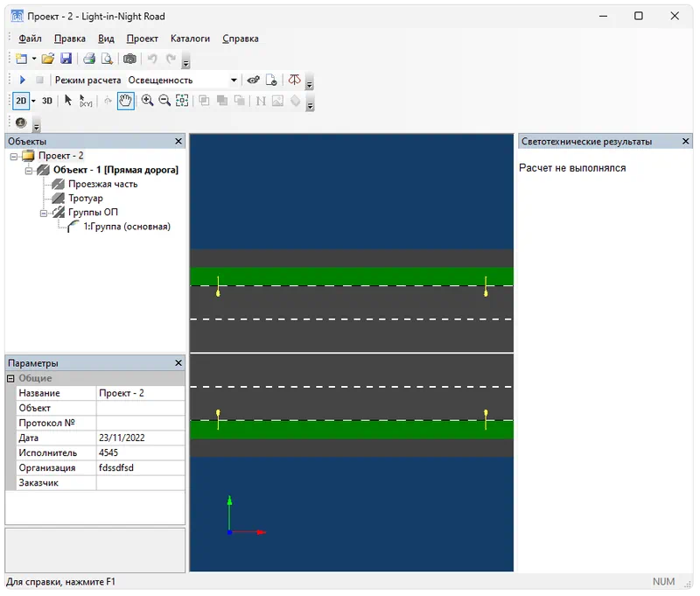Click the undo arrow

[152, 59]
